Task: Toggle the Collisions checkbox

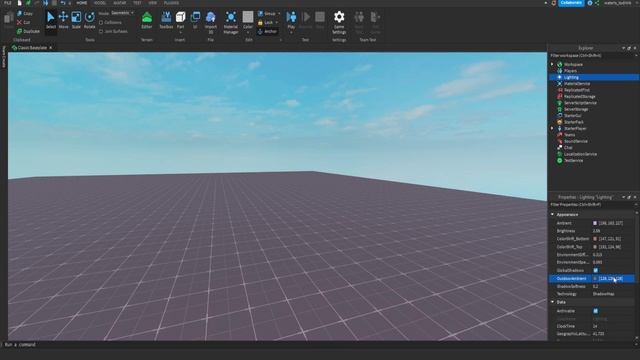Action: pos(101,22)
